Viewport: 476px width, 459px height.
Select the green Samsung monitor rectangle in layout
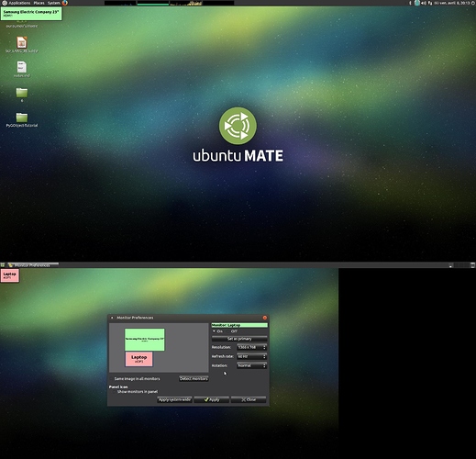(x=145, y=340)
